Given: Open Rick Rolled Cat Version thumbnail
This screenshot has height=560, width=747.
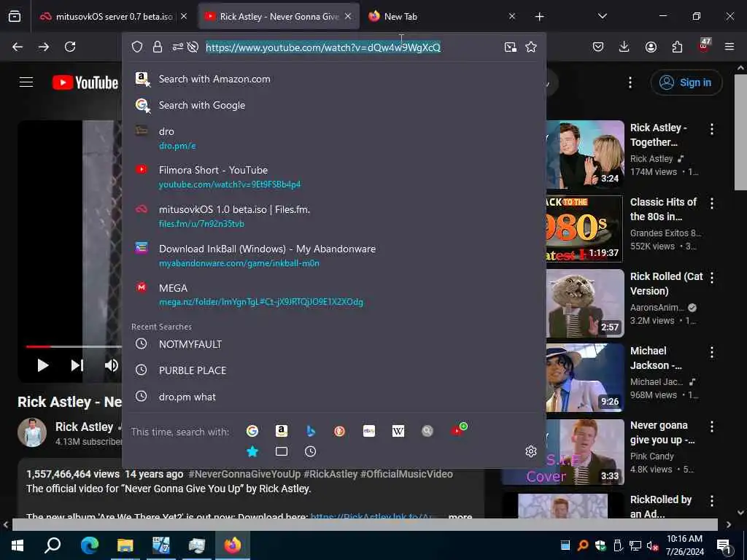Looking at the screenshot, I should coord(585,303).
